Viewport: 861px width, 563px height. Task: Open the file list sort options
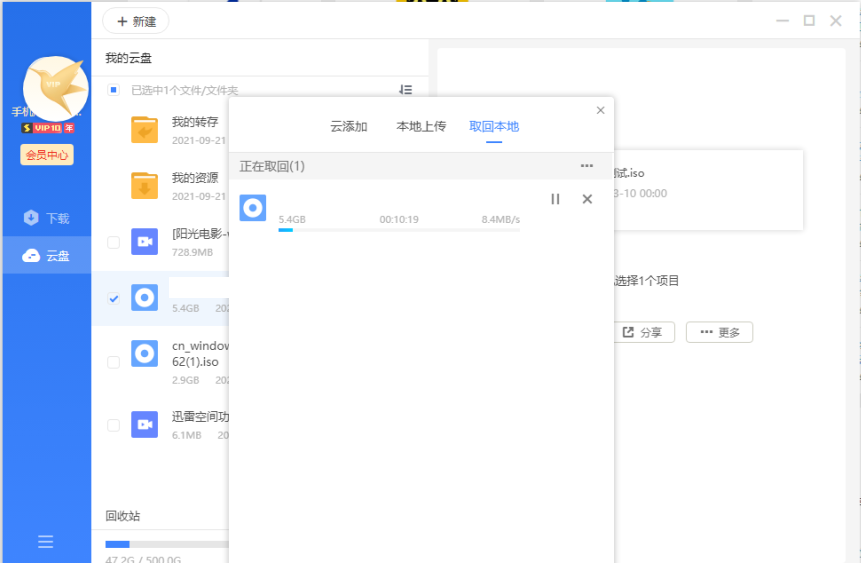click(405, 90)
